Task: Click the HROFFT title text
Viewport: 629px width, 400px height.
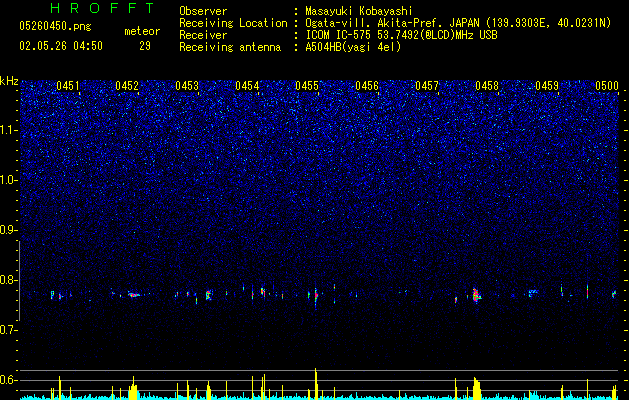Action: pyautogui.click(x=102, y=8)
